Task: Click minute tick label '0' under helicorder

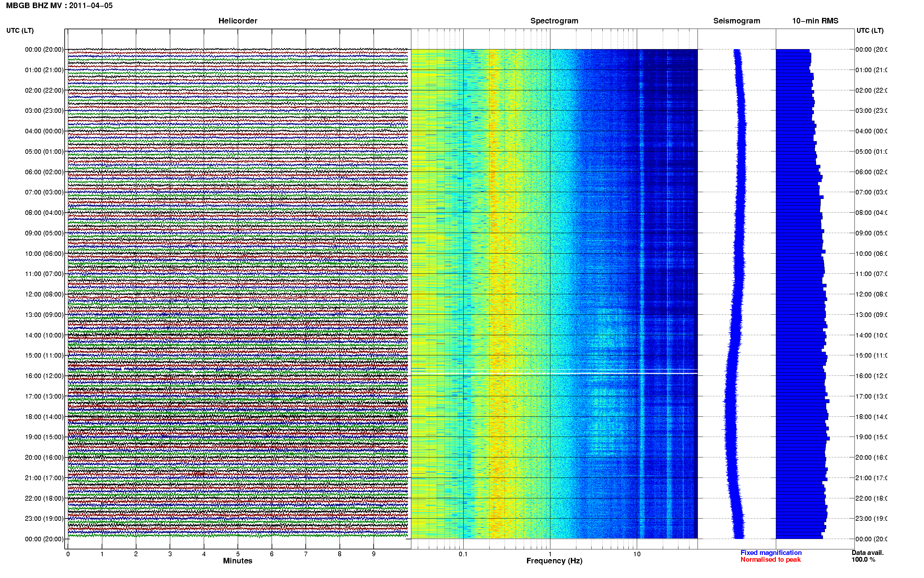Action: 68,554
